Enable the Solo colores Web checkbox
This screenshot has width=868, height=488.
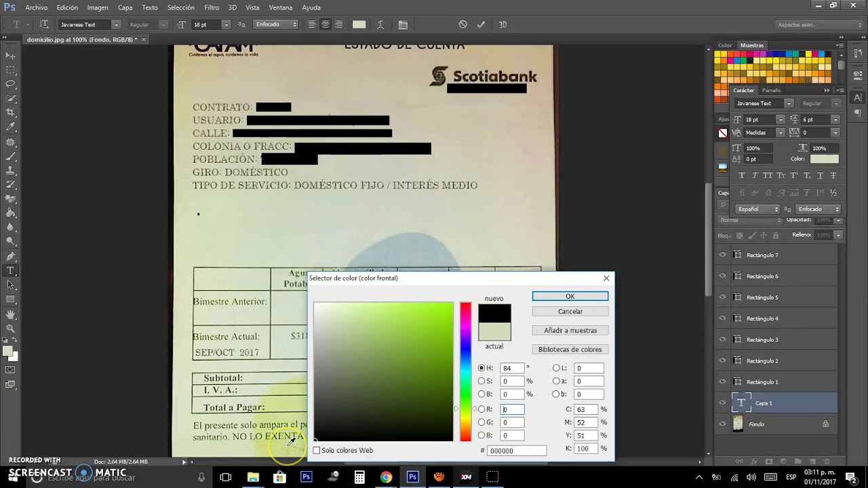(x=316, y=450)
